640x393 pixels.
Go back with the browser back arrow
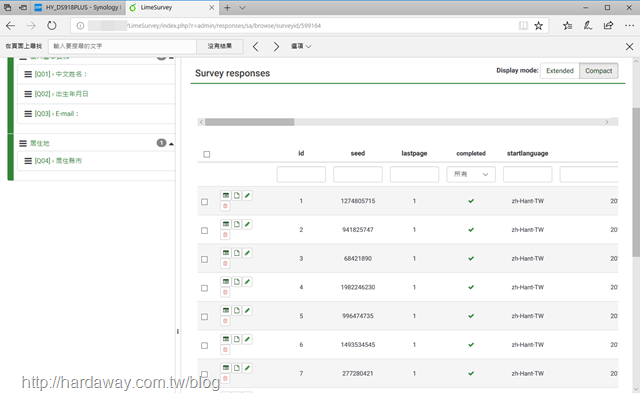pyautogui.click(x=11, y=26)
